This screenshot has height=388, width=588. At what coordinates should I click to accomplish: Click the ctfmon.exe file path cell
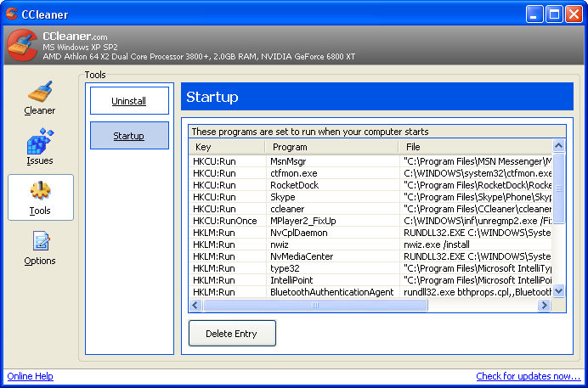coord(476,173)
